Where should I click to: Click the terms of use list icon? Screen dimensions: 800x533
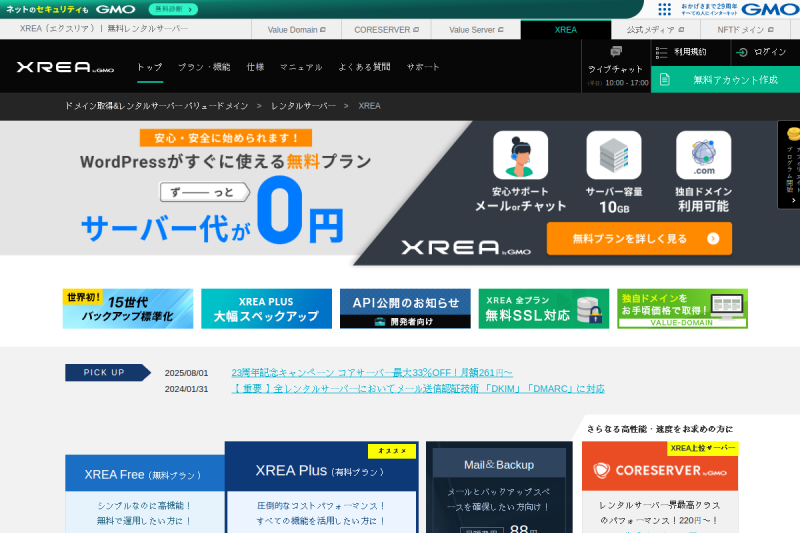661,53
